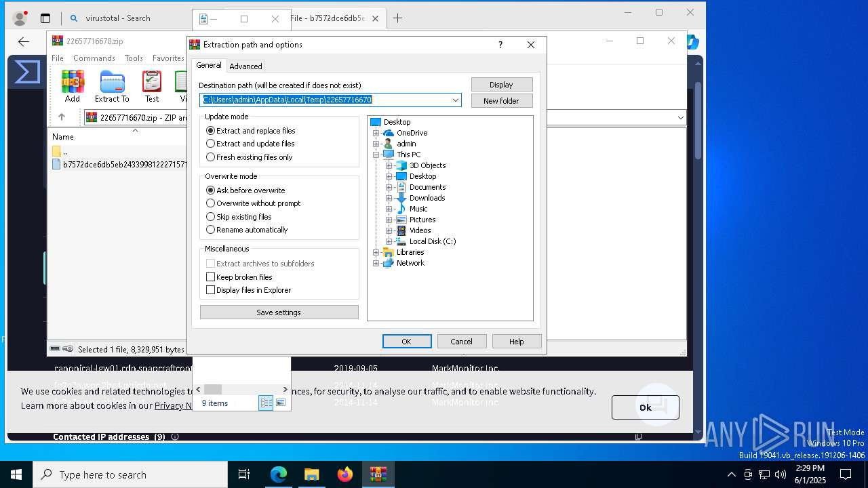This screenshot has width=868, height=488.
Task: Open new browser tab with plus icon
Action: (398, 18)
